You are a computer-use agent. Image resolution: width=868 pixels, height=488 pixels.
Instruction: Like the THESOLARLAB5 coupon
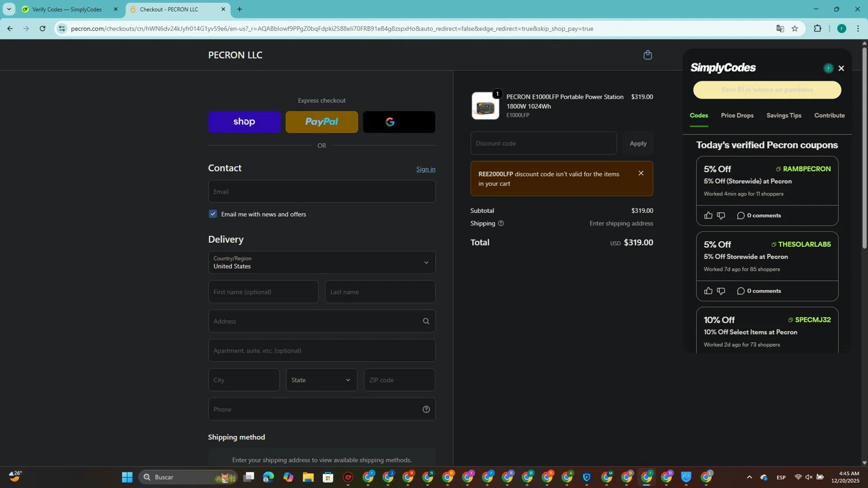coord(708,291)
